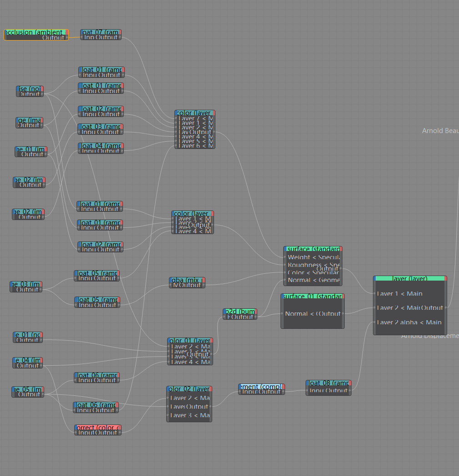Click Output port of rgba mix node
The image size is (459, 476).
pyautogui.click(x=204, y=285)
